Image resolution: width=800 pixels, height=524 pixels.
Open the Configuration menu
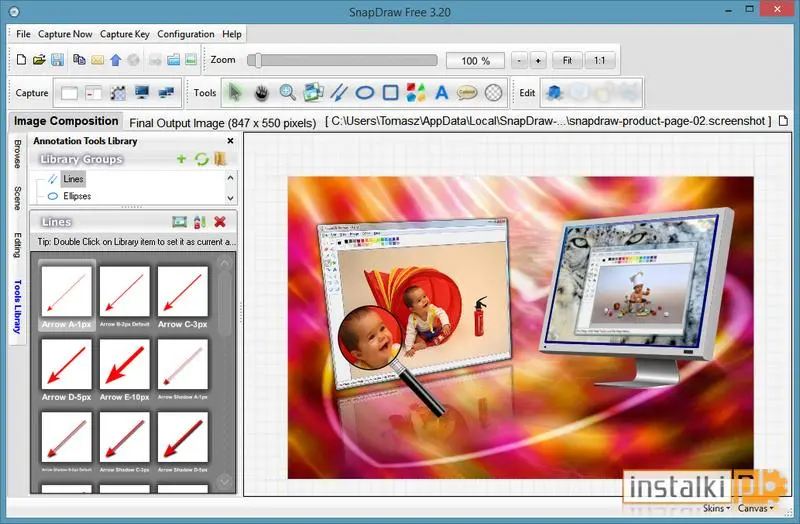pyautogui.click(x=186, y=34)
